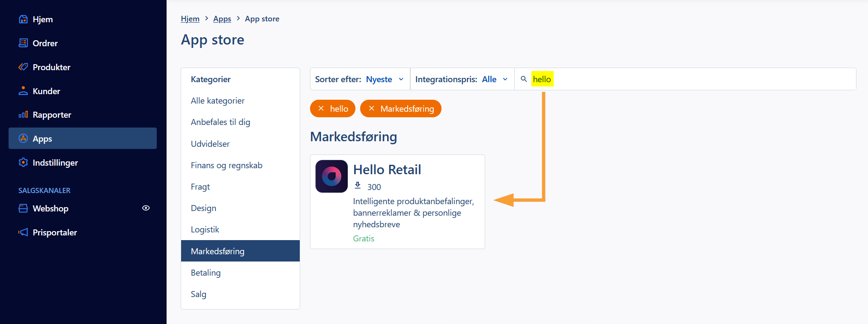
Task: Select Alle kategorier category
Action: [240, 101]
